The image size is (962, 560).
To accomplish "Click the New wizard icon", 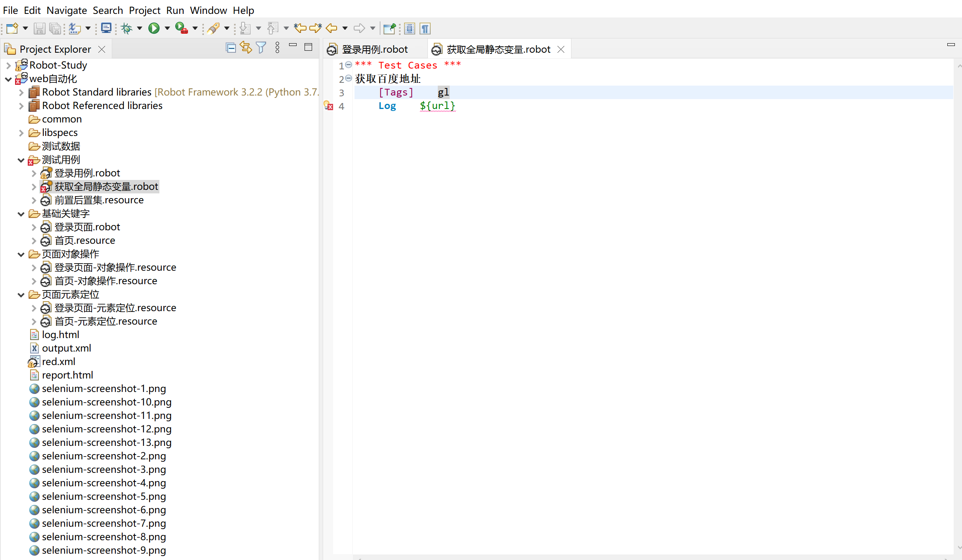I will 12,29.
